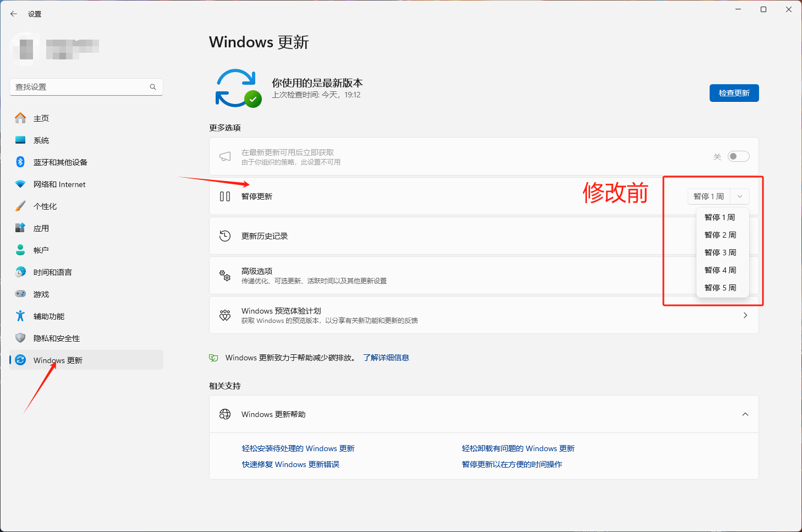Click the green leaf carbon icon

(x=213, y=358)
